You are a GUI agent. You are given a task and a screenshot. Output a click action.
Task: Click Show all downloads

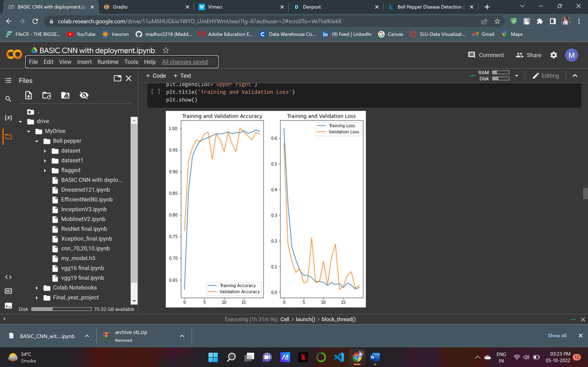click(557, 335)
